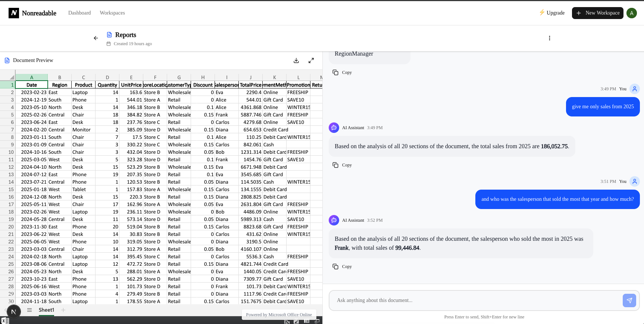Go back using the back arrow
Screen dimensions: 644x324
pyautogui.click(x=96, y=38)
